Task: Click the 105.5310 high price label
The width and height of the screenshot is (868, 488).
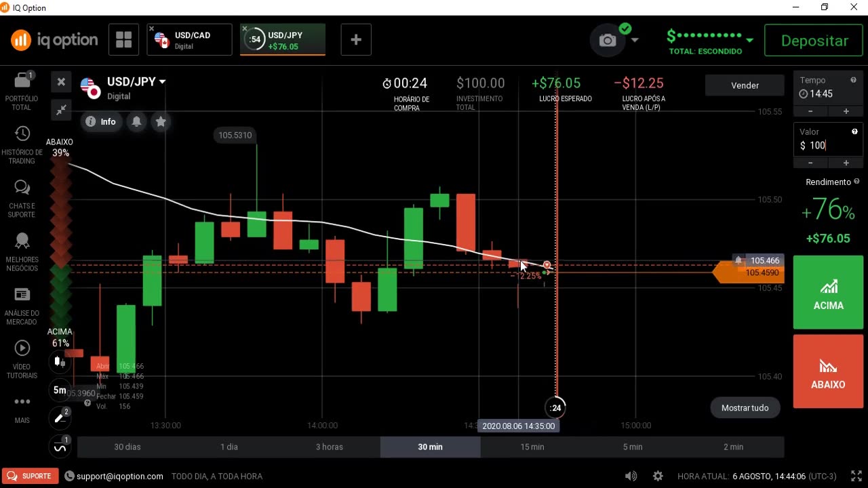Action: (235, 135)
